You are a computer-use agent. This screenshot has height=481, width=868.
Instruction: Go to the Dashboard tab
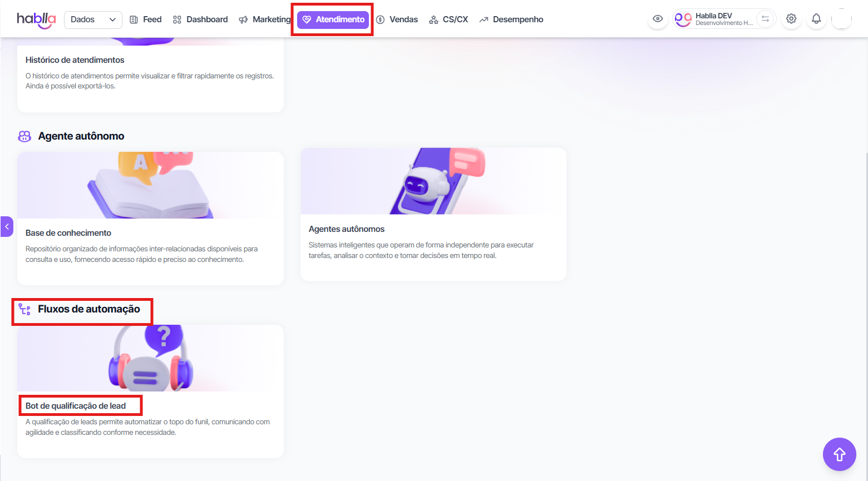200,19
